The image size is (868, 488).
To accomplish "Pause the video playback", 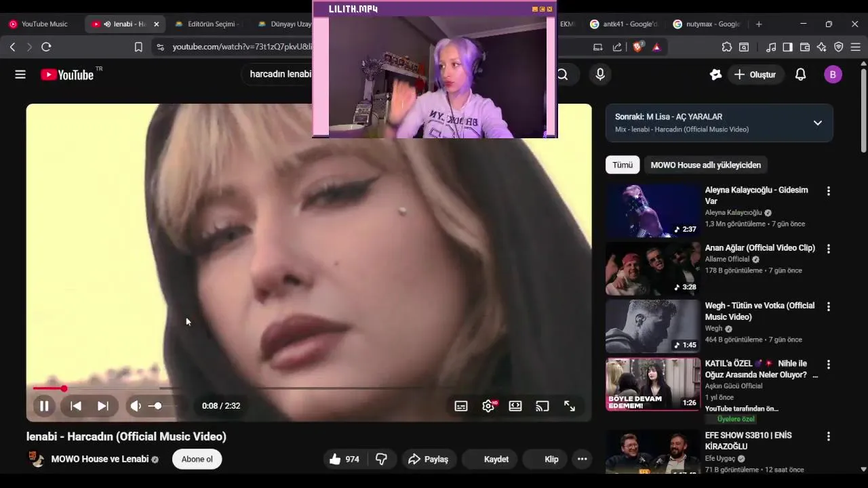I will tap(44, 406).
